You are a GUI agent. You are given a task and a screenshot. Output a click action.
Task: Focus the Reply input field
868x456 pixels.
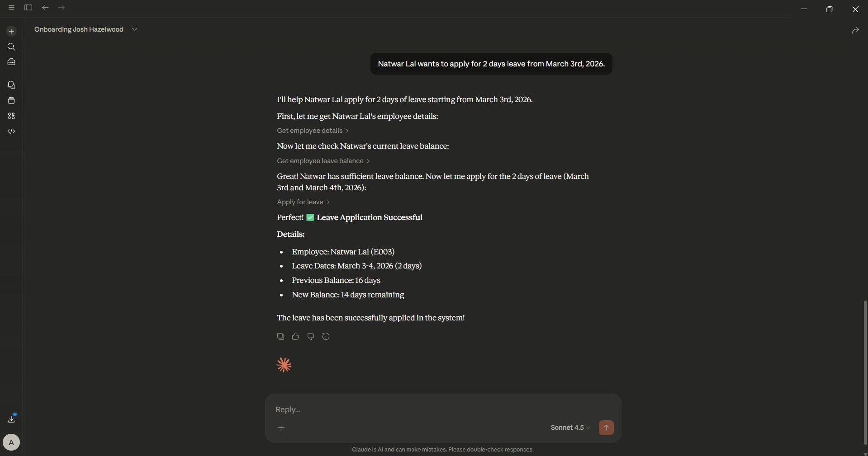[443, 409]
